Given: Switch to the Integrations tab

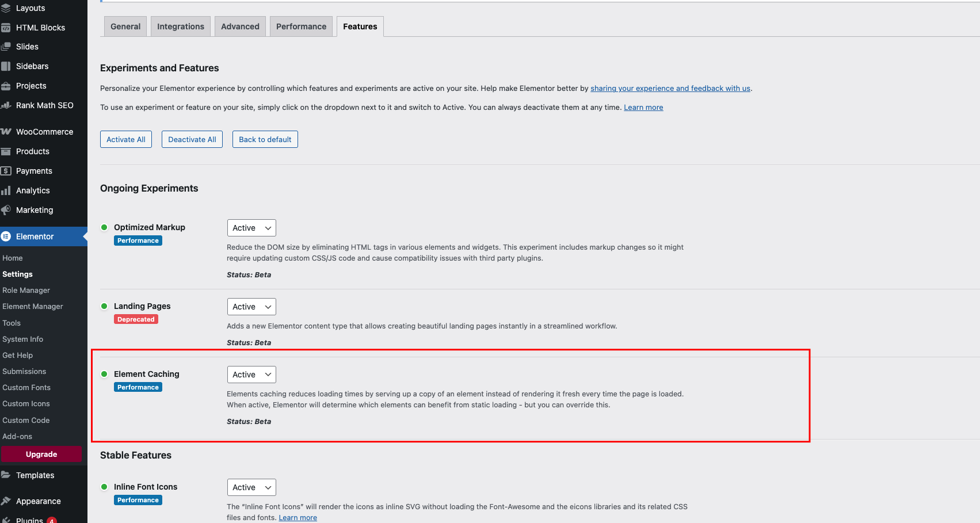Looking at the screenshot, I should [181, 26].
